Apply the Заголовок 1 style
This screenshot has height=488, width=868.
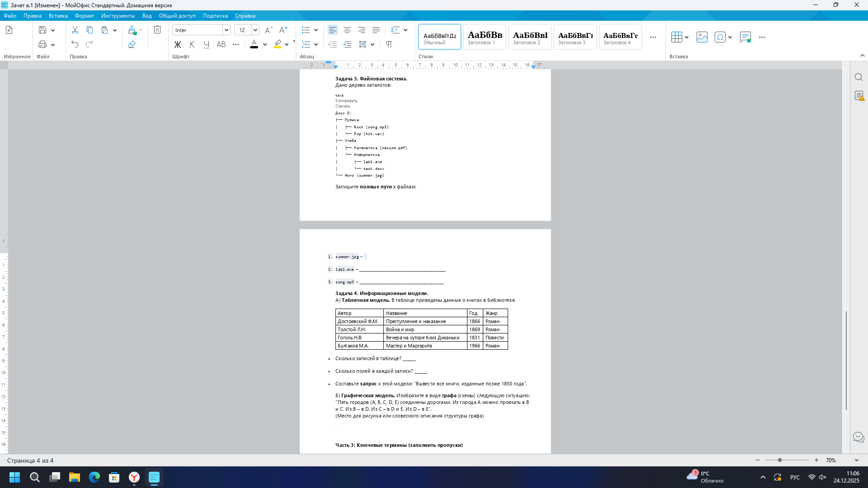485,37
